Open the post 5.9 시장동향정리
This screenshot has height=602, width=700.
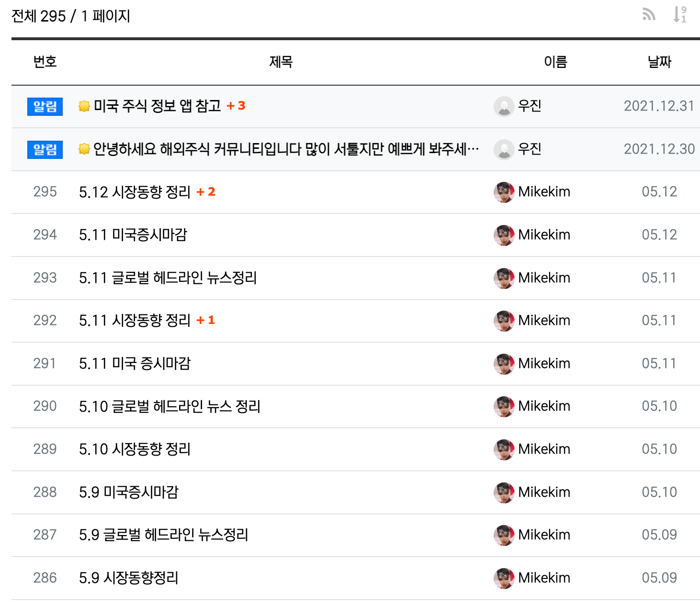point(129,578)
